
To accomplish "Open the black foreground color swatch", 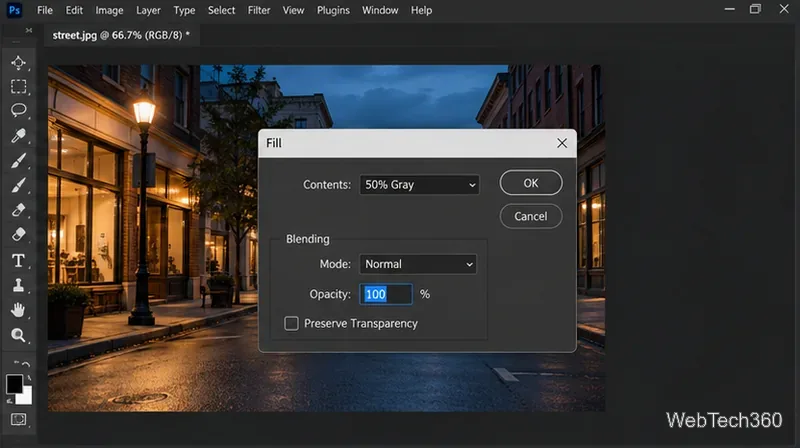I will pos(14,384).
